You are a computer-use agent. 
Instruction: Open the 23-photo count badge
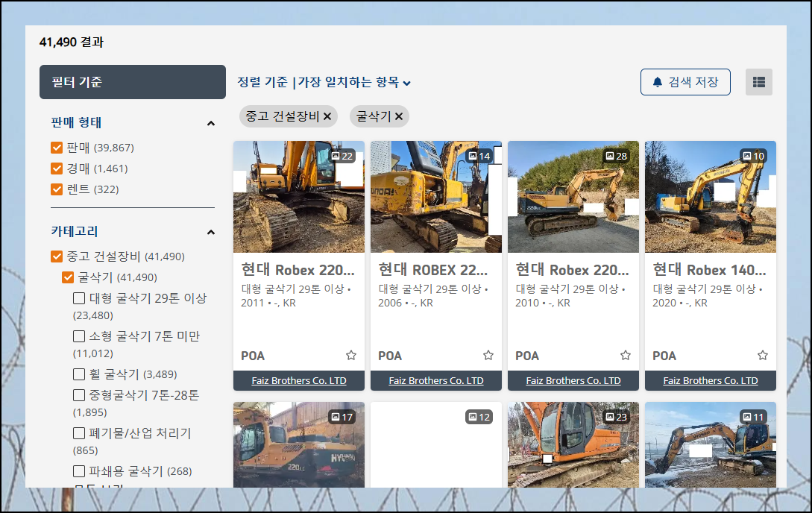pos(616,417)
